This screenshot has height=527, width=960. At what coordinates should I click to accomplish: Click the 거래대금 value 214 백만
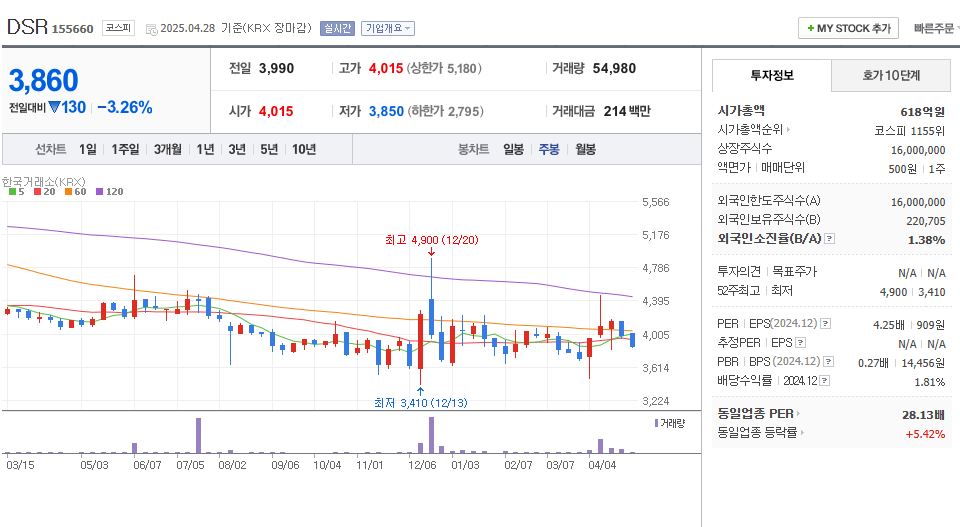627,111
